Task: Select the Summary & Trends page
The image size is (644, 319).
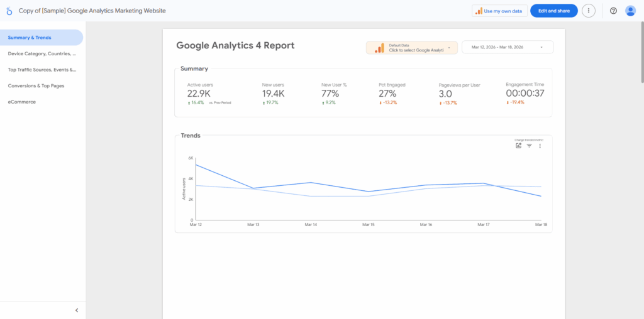Action: 42,38
